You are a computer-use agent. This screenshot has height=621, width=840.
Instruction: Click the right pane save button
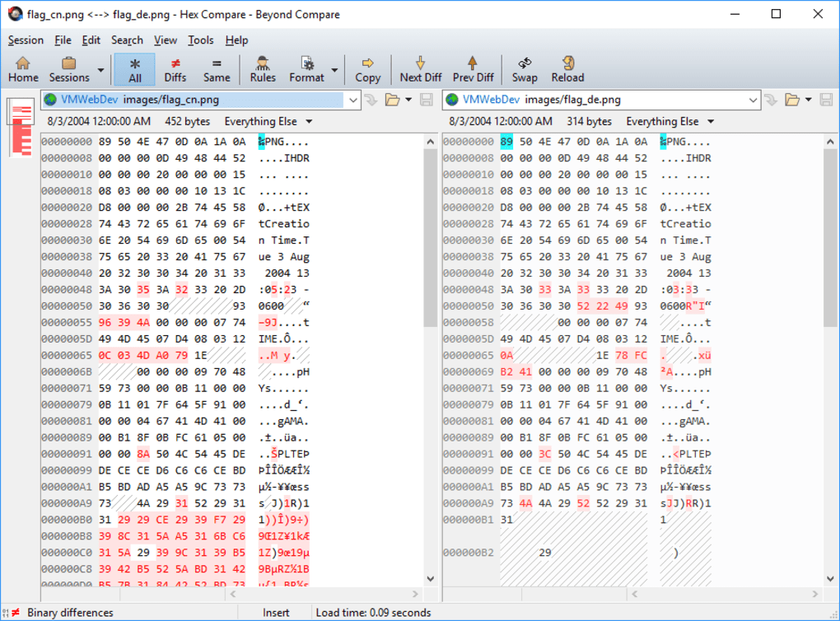[x=827, y=100]
